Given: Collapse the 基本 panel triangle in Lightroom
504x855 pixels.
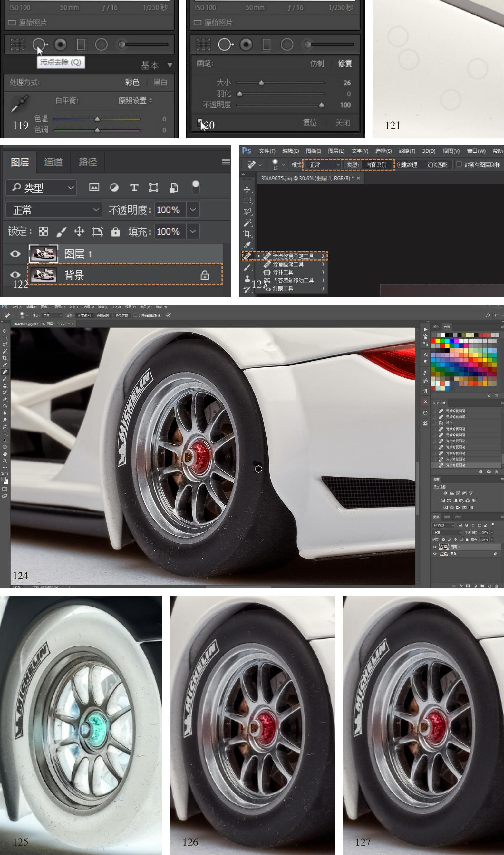Looking at the screenshot, I should tap(170, 65).
